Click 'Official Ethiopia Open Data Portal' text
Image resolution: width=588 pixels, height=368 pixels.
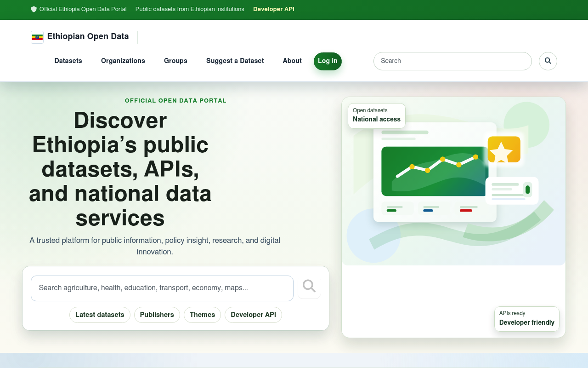83,9
